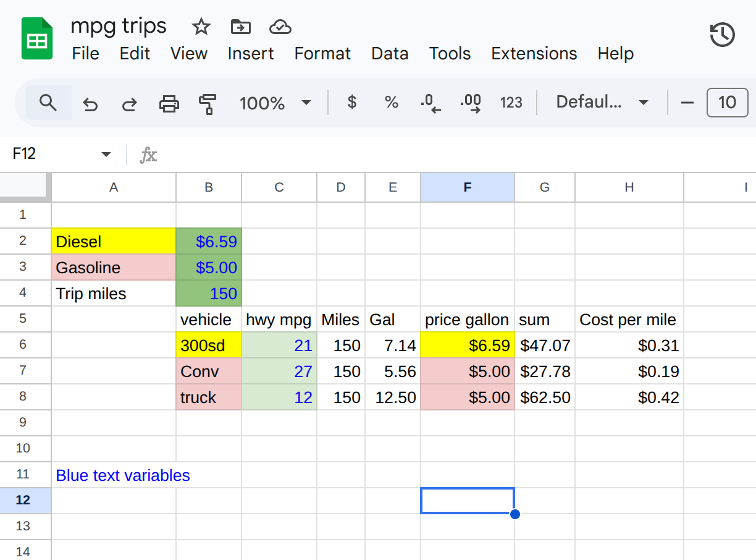Open the Tools menu
Viewport: 756px width, 560px height.
pos(450,54)
